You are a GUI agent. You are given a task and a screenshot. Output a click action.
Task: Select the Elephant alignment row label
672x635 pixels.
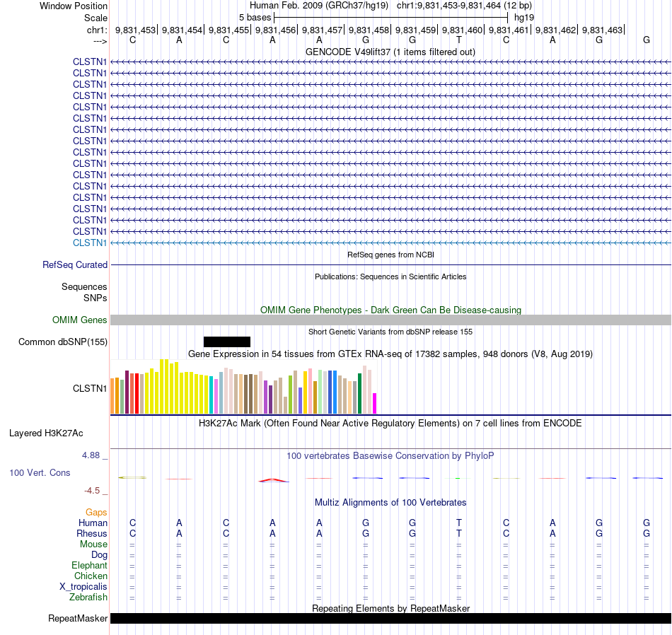coord(90,566)
